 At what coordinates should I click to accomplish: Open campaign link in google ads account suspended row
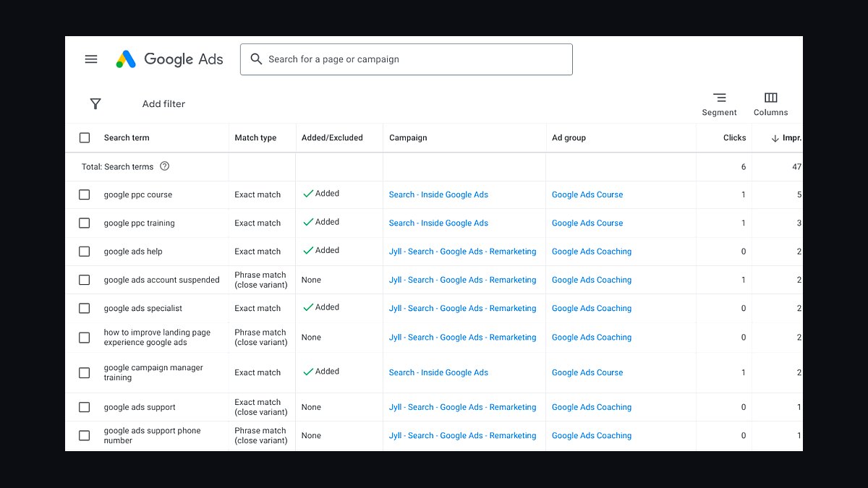coord(463,280)
